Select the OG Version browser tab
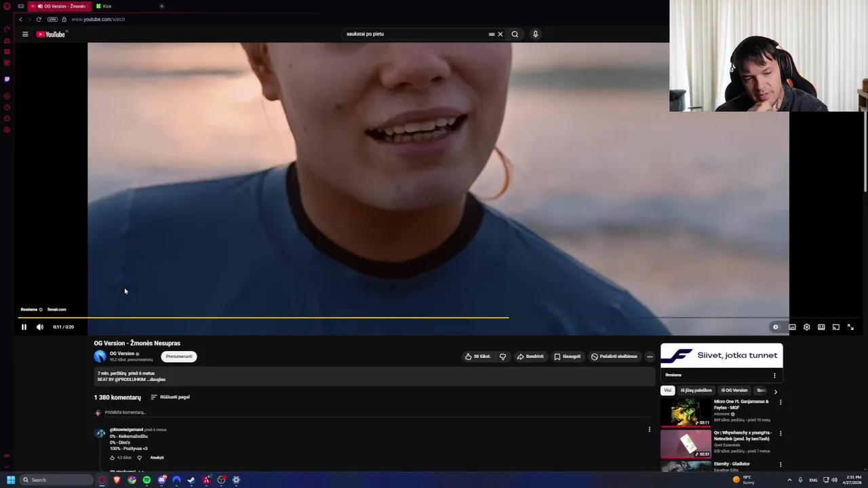 tap(60, 6)
